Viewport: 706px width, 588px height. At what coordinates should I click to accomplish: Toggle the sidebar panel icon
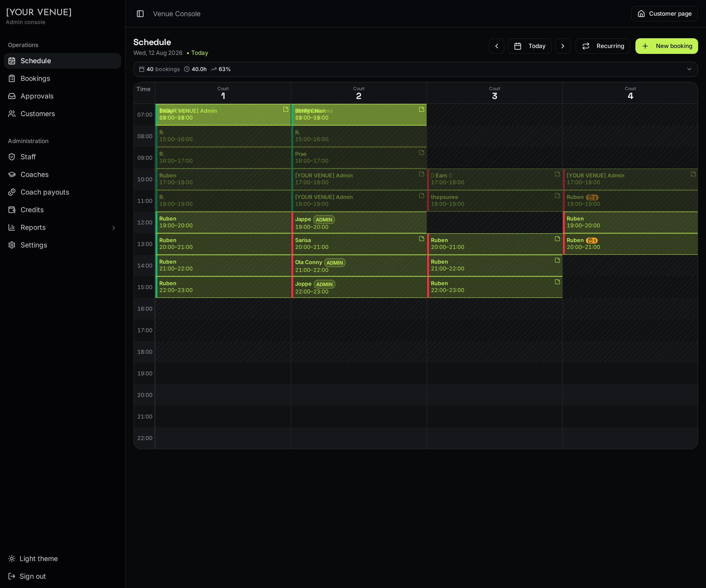pyautogui.click(x=140, y=14)
